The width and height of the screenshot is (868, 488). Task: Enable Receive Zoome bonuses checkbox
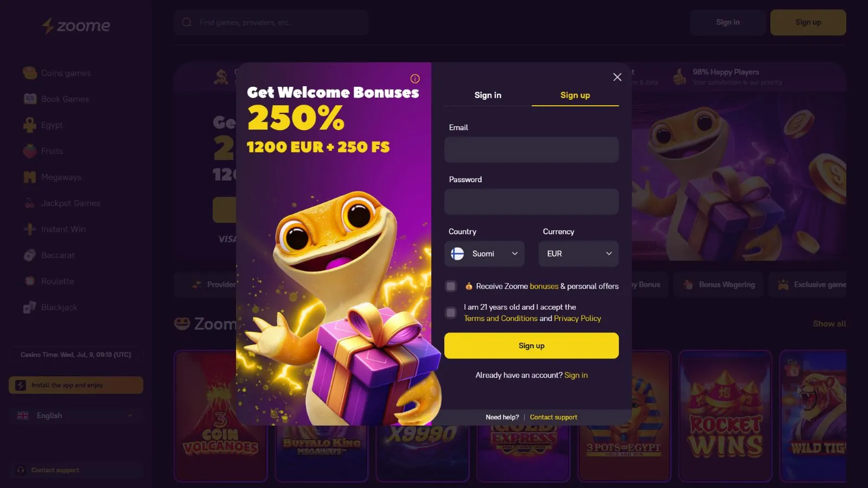[451, 286]
